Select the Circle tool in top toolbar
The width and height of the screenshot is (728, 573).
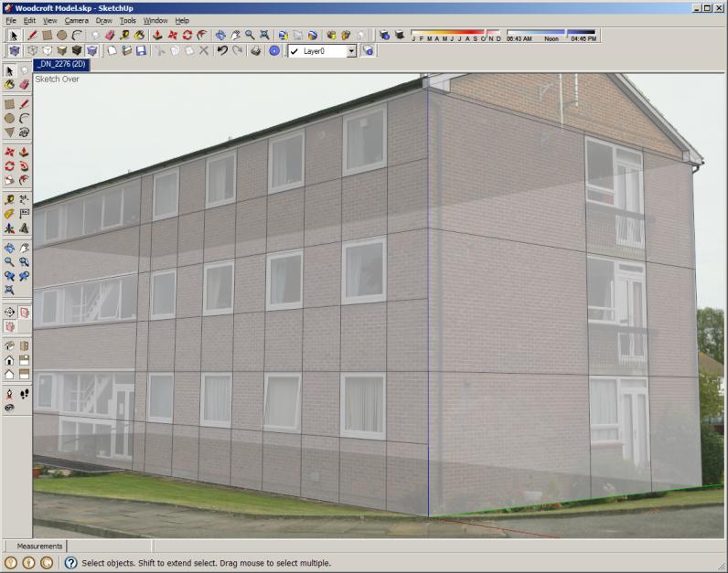point(62,36)
